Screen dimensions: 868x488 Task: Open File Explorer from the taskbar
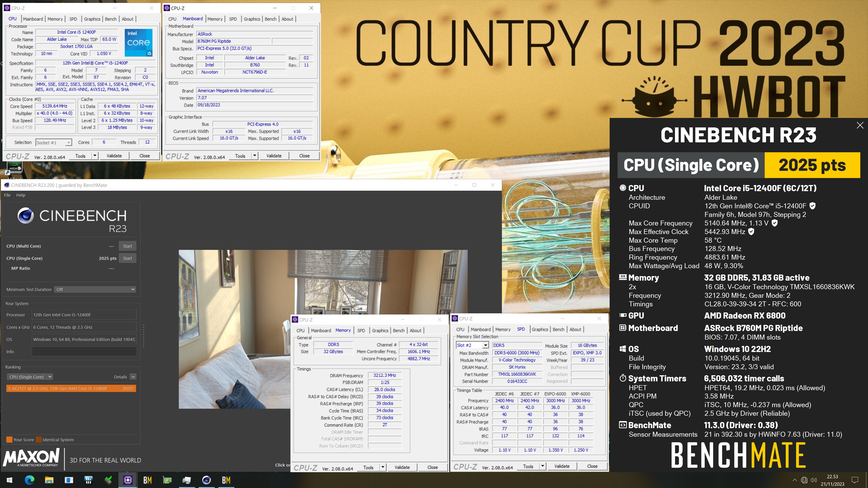[49, 480]
